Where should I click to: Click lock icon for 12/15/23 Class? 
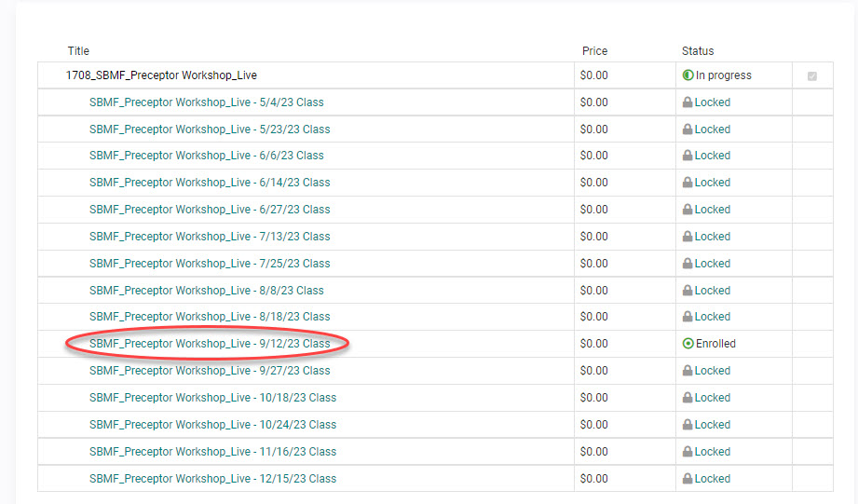(688, 479)
